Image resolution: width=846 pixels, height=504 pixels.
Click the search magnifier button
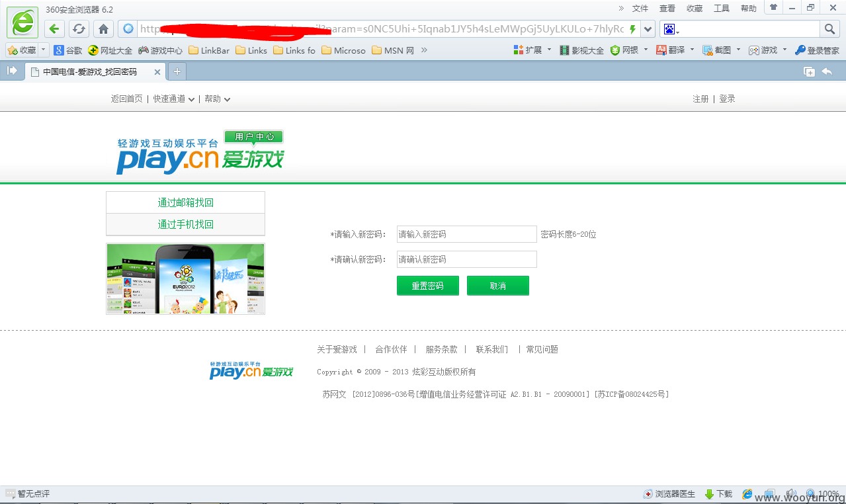(830, 29)
